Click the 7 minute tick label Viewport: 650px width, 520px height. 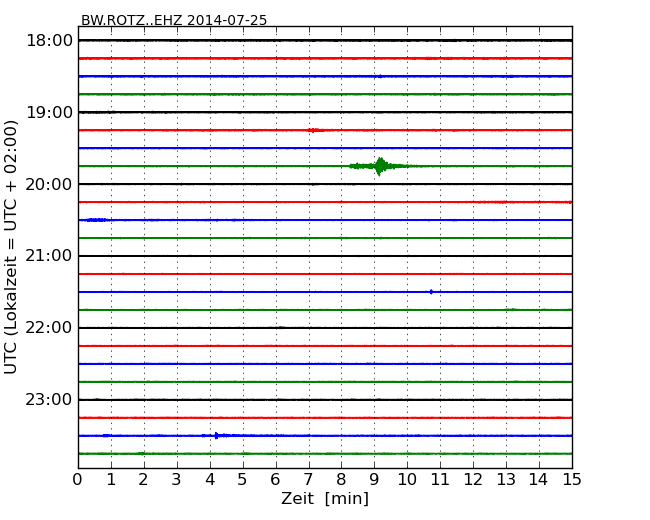(x=308, y=480)
